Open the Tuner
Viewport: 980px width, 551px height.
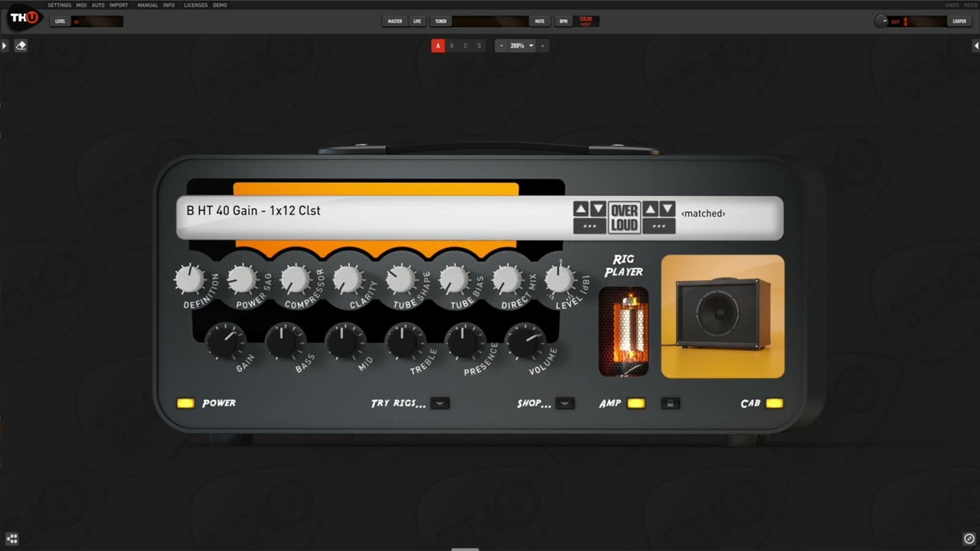coord(441,21)
